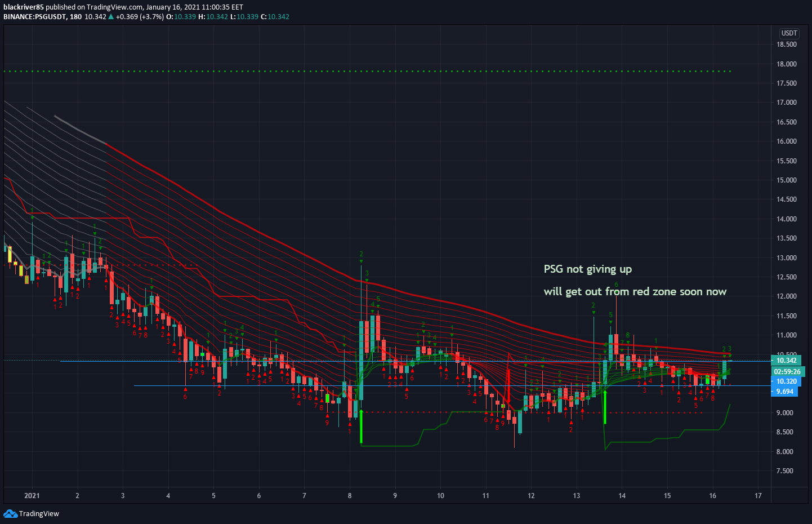This screenshot has height=524, width=812.
Task: Click the TradingView wordmark text
Action: 39,513
